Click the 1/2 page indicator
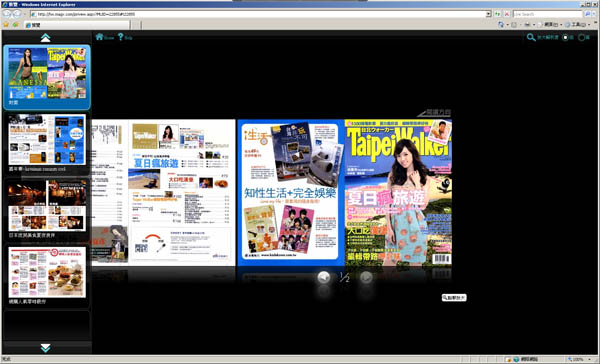This screenshot has width=600, height=364. click(x=344, y=277)
